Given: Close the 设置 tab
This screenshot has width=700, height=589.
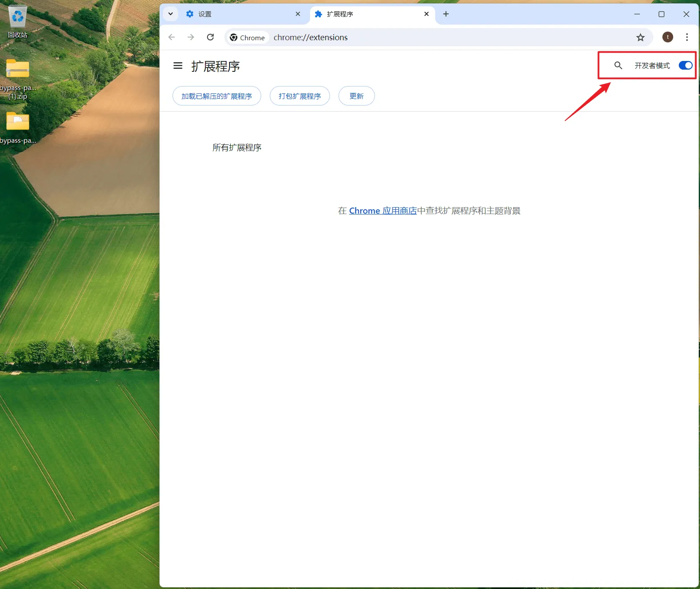Looking at the screenshot, I should (x=298, y=14).
